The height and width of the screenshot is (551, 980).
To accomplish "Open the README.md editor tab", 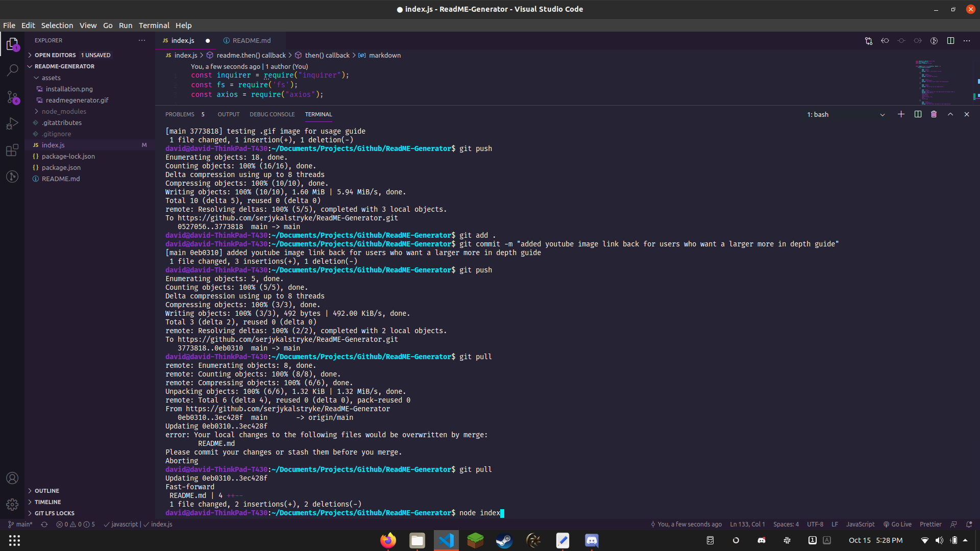I will pyautogui.click(x=251, y=41).
